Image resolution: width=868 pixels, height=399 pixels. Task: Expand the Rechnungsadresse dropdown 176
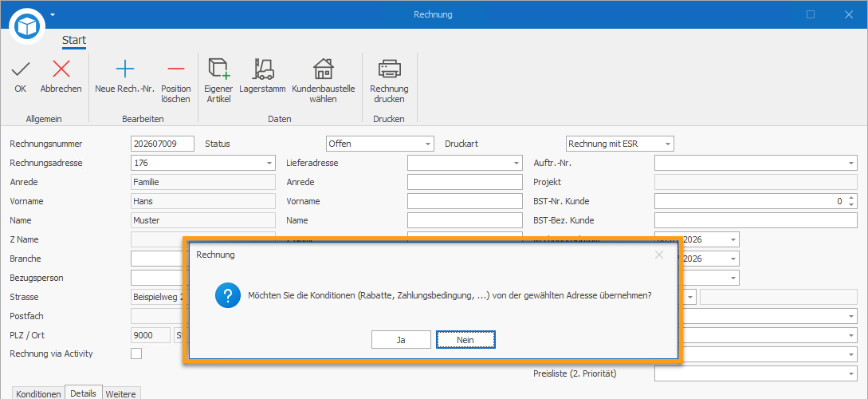pos(269,164)
